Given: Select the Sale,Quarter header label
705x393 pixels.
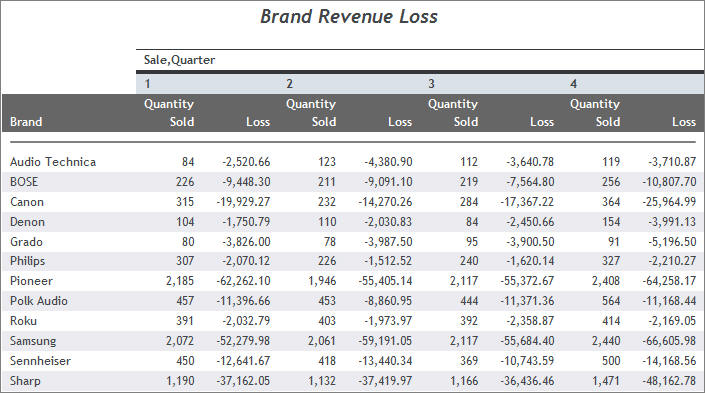Looking at the screenshot, I should click(179, 60).
